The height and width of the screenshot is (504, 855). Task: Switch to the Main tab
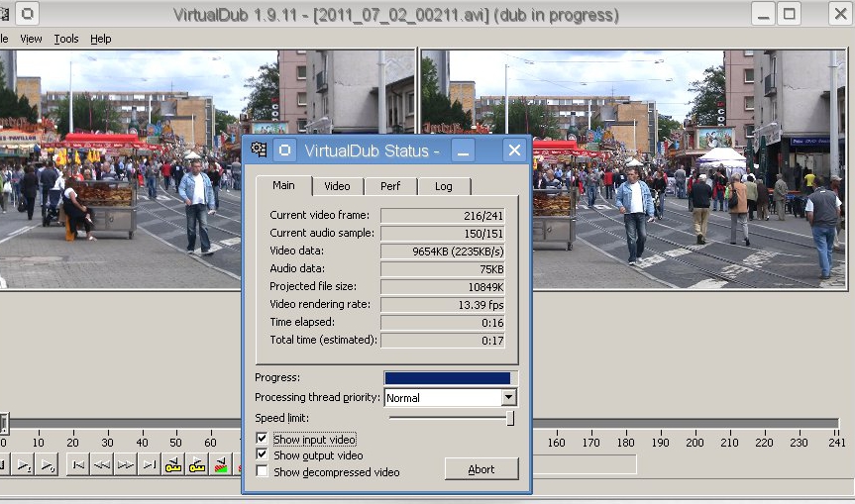[x=283, y=185]
